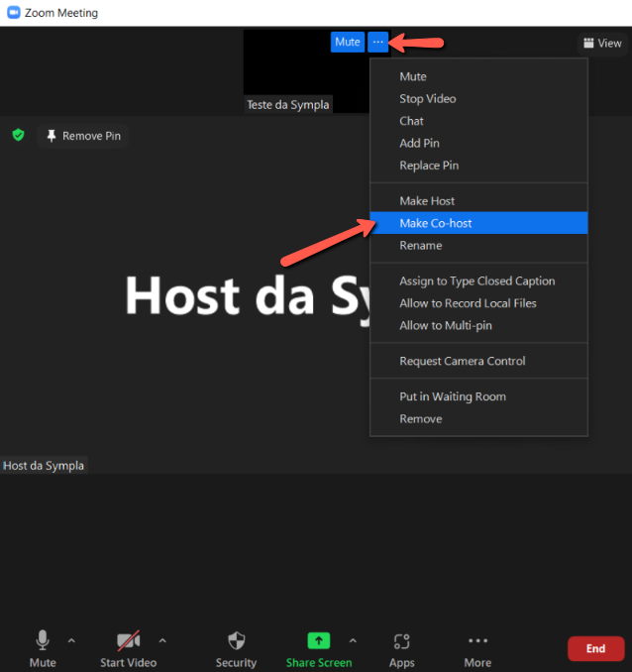Select Request Camera Control menu entry
The height and width of the screenshot is (672, 632).
point(462,361)
